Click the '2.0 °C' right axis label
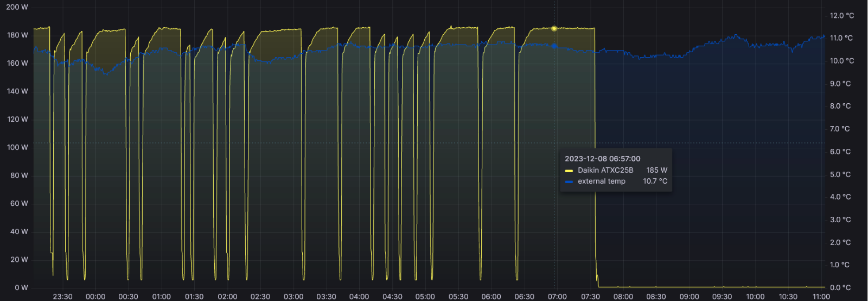Screen dimensions: 868x301 click(840, 242)
